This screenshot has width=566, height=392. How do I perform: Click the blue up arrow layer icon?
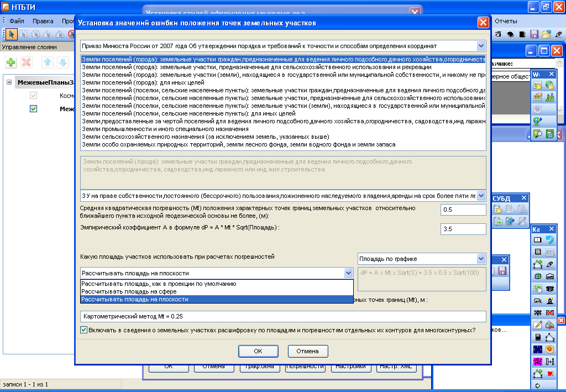48,62
